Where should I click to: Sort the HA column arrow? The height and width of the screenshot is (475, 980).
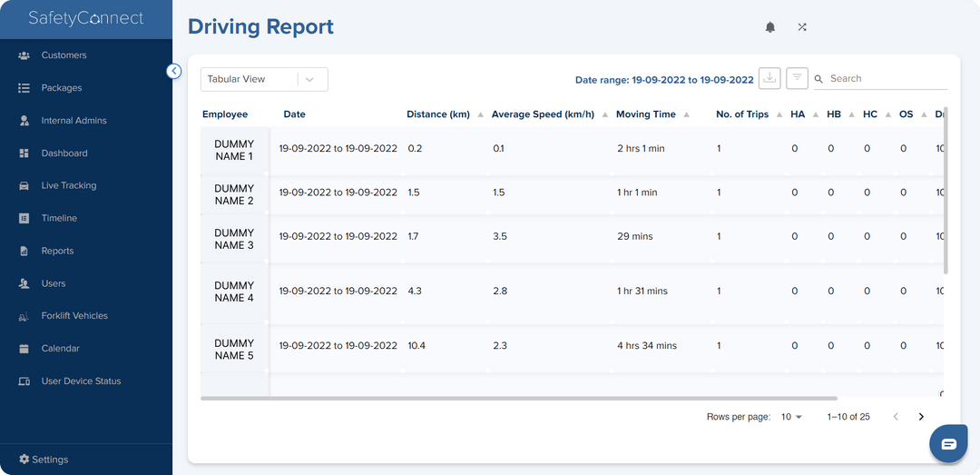point(816,115)
